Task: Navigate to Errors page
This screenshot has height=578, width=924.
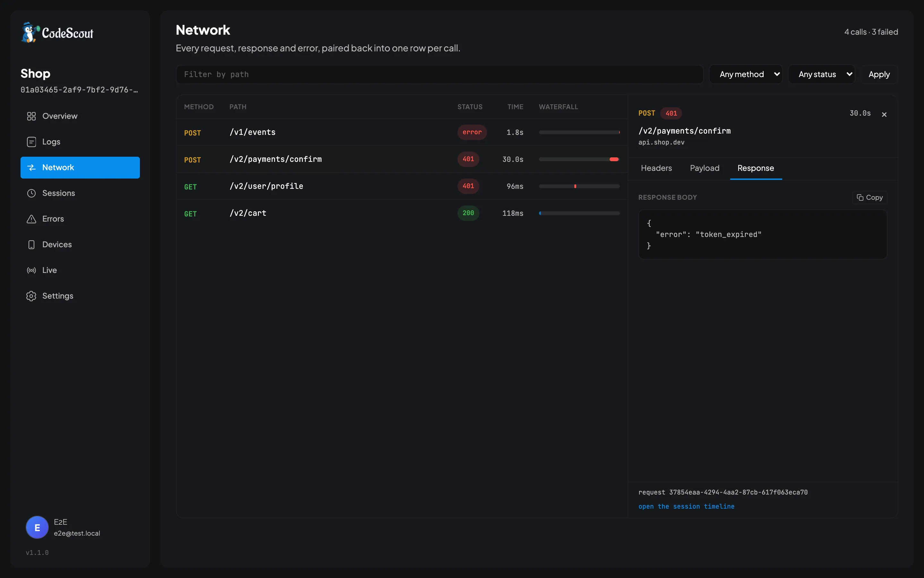Action: click(x=80, y=219)
